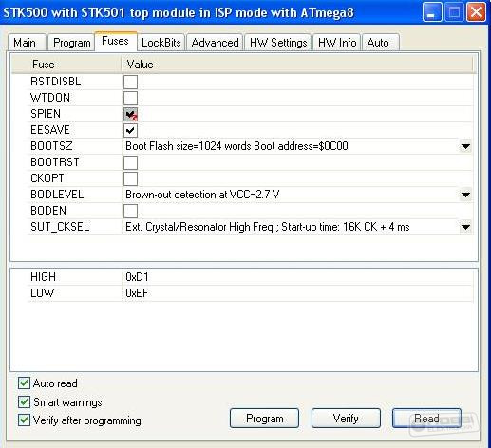Uncheck Verify after programming
This screenshot has height=448, width=491.
(x=24, y=420)
